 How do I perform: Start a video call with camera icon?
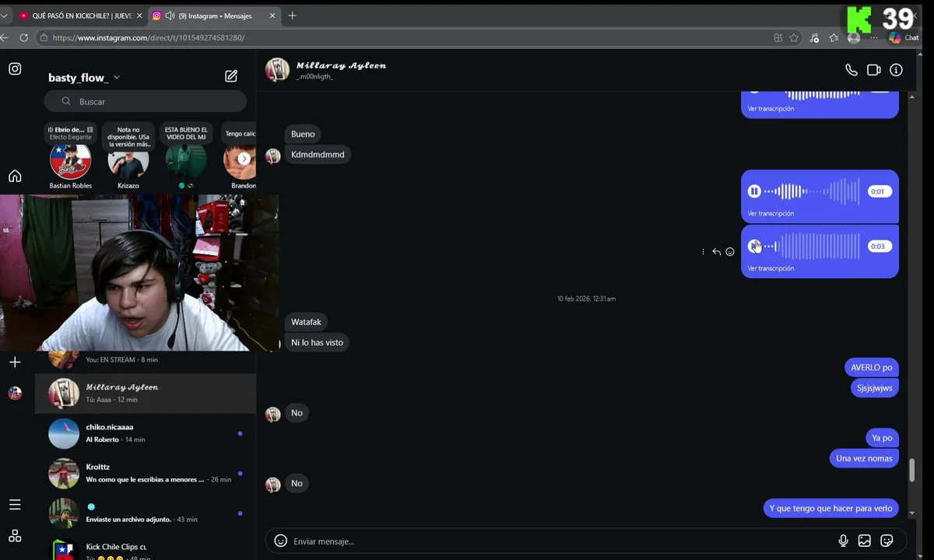click(x=874, y=70)
